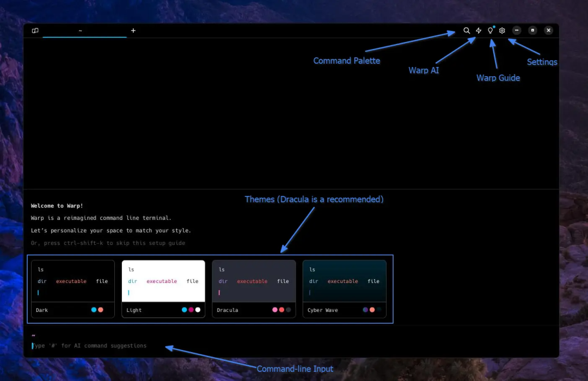The height and width of the screenshot is (381, 588).
Task: Open Warp AI lightning bolt icon
Action: [479, 30]
